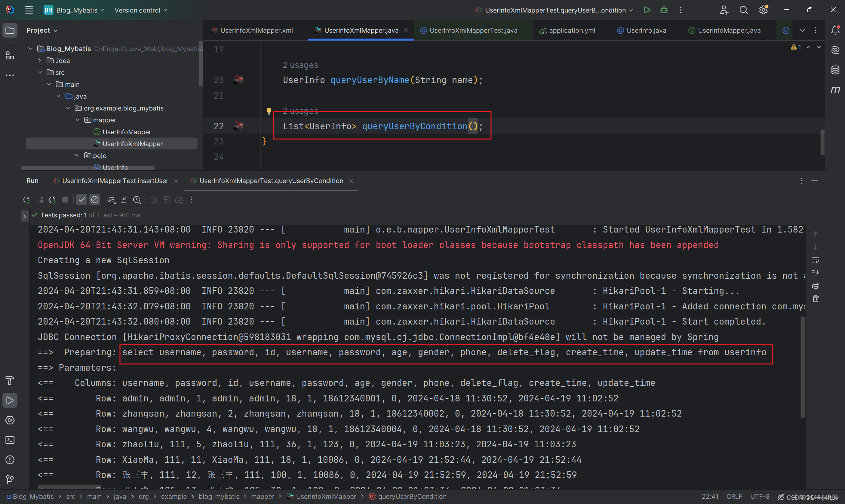Toggle scroll to end of console

click(815, 273)
